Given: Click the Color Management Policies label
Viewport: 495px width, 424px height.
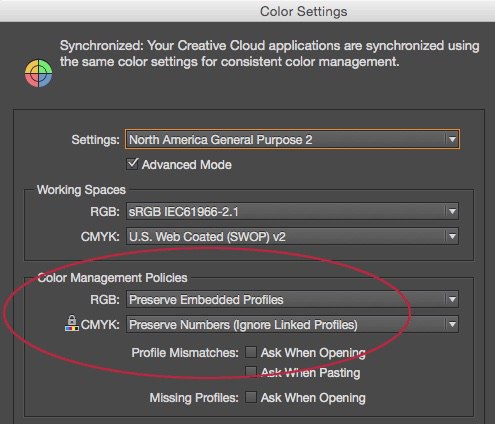Looking at the screenshot, I should click(112, 278).
